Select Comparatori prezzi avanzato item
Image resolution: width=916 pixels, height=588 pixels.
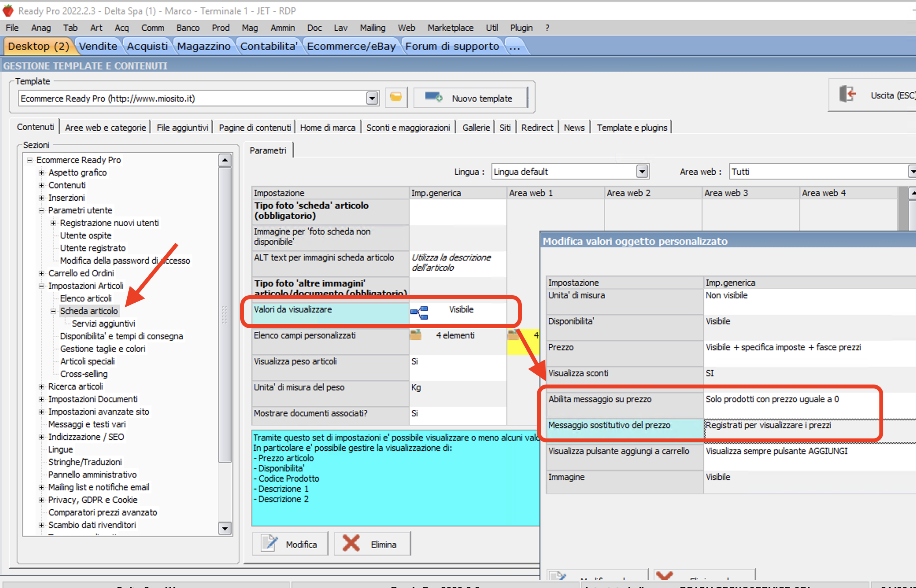(x=102, y=512)
